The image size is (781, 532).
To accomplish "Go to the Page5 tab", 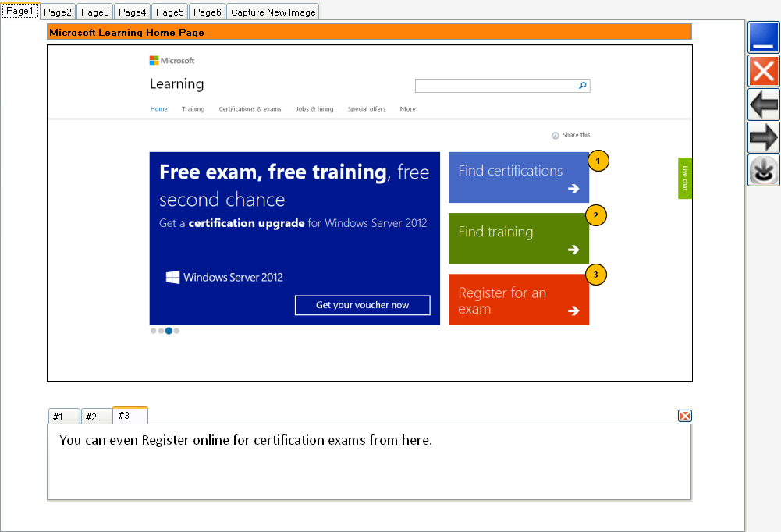I will 170,12.
